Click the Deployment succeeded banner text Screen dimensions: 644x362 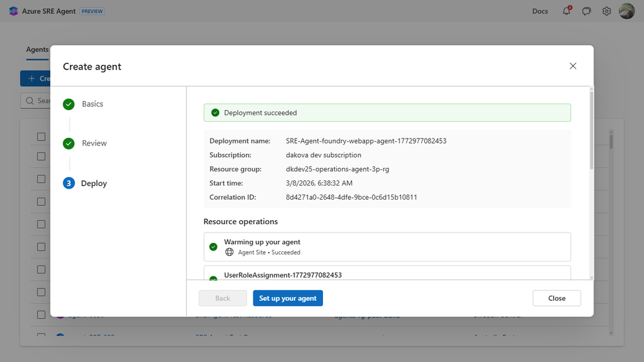[260, 113]
